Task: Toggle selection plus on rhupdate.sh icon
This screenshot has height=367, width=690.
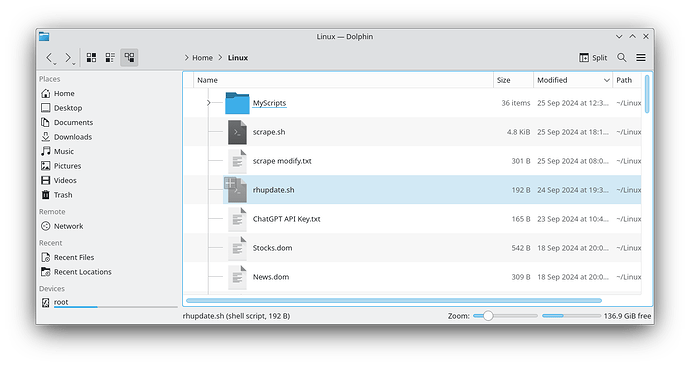Action: [230, 183]
